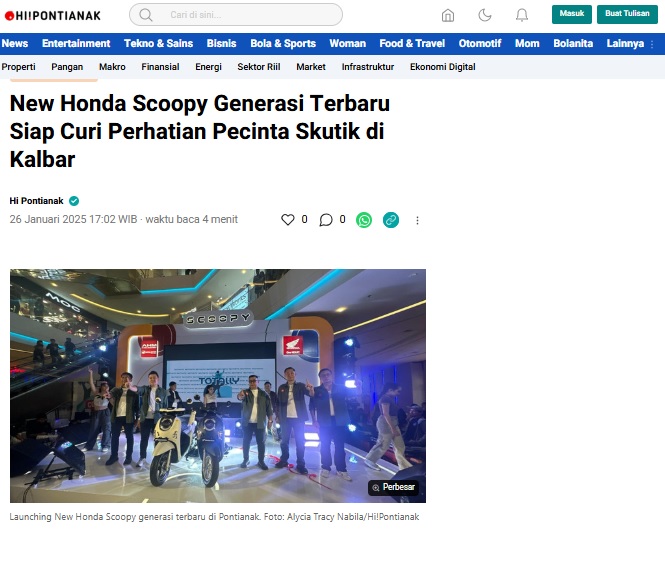Click the Scoopy launch photo
This screenshot has height=563, width=665.
[x=218, y=386]
